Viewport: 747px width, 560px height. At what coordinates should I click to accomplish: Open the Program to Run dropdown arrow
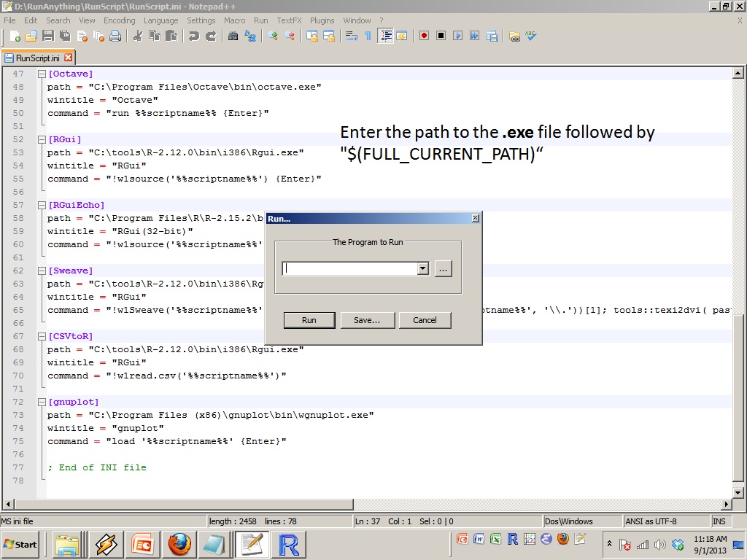point(422,268)
